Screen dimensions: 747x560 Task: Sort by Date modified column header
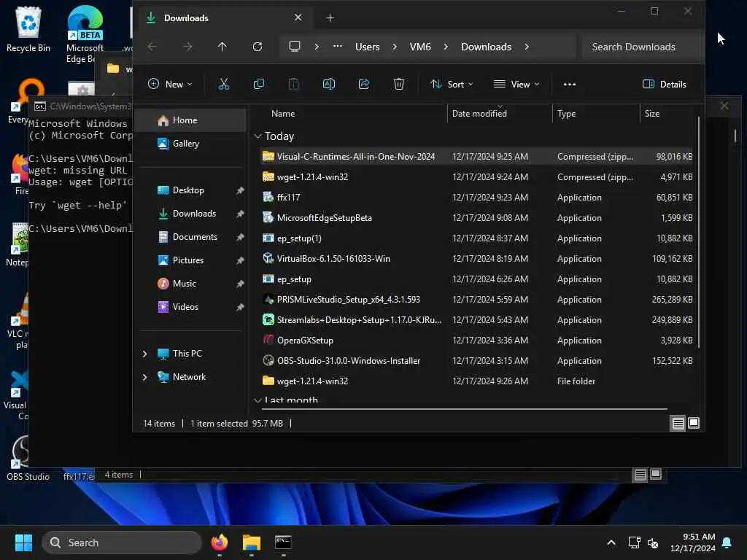(x=479, y=114)
